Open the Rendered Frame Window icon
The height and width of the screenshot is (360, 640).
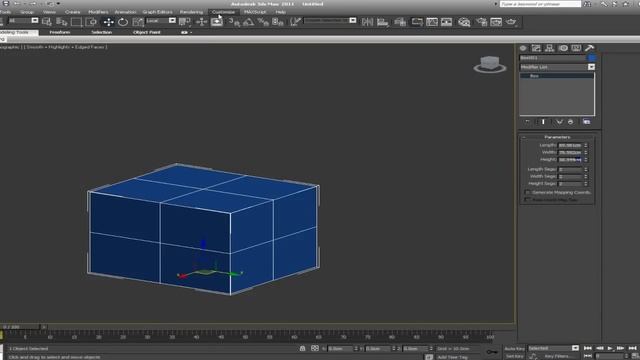[x=496, y=22]
